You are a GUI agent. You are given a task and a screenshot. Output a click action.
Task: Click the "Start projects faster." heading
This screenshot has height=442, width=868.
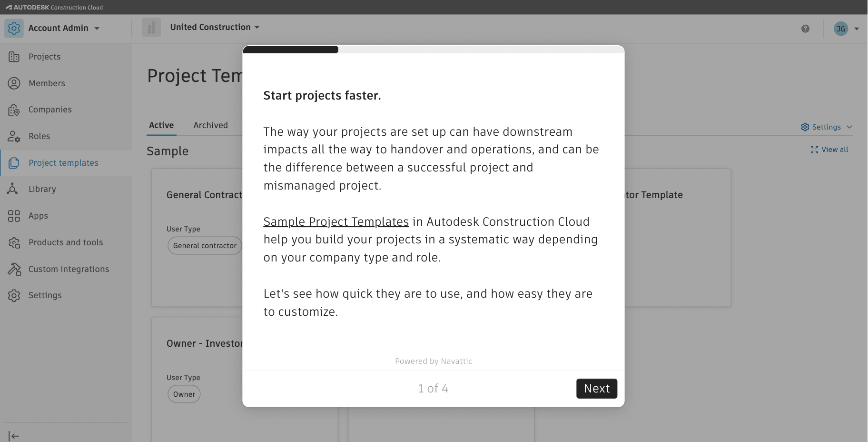pyautogui.click(x=322, y=96)
